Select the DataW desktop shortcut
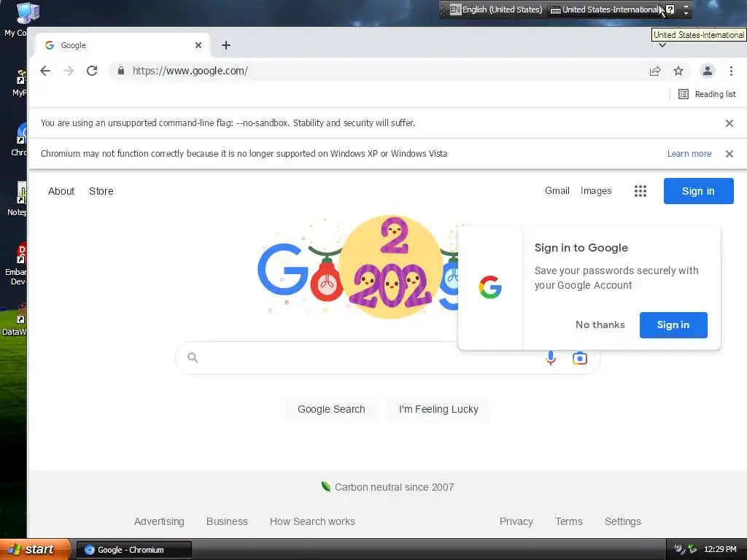 point(15,320)
